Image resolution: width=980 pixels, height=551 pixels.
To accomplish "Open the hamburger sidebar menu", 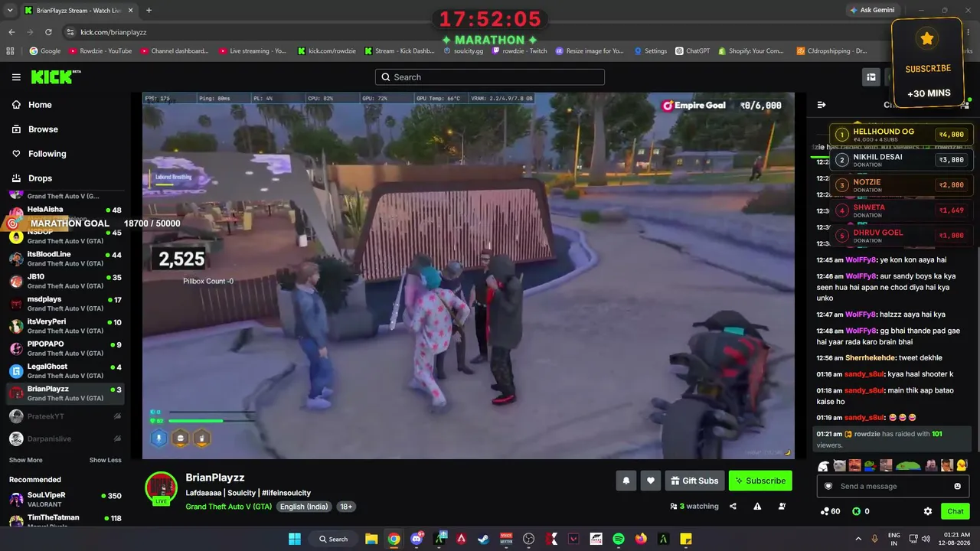I will [x=16, y=77].
